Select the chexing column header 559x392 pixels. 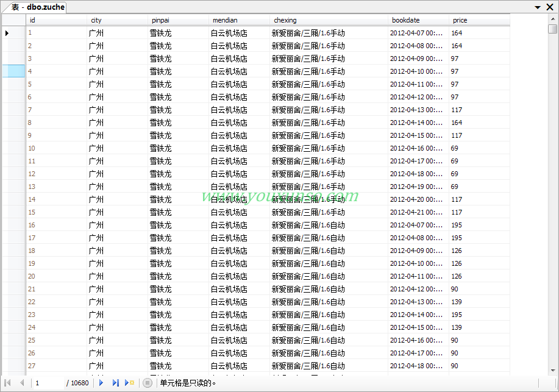tap(328, 20)
